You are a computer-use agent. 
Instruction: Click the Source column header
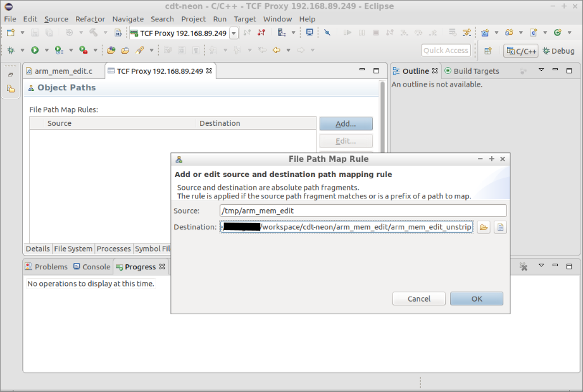120,123
